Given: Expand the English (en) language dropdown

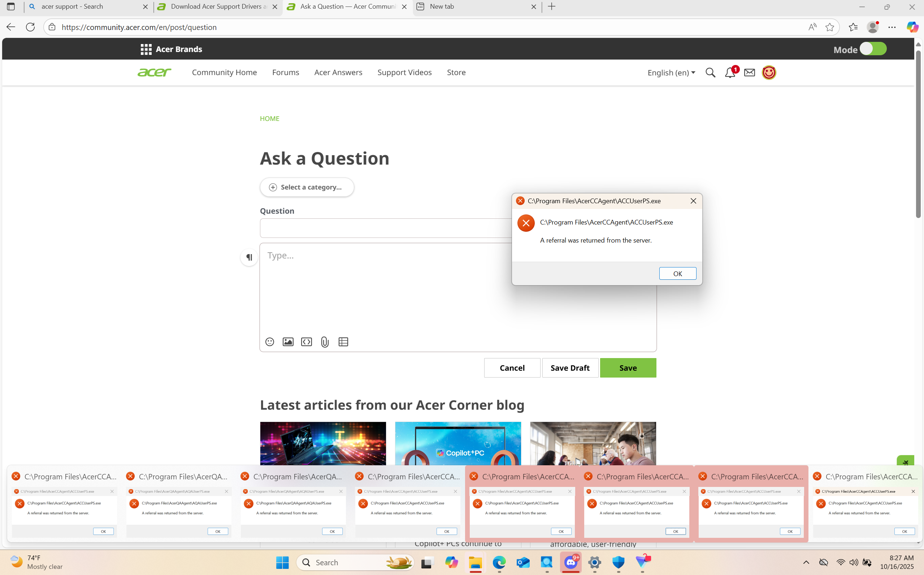Looking at the screenshot, I should point(671,73).
